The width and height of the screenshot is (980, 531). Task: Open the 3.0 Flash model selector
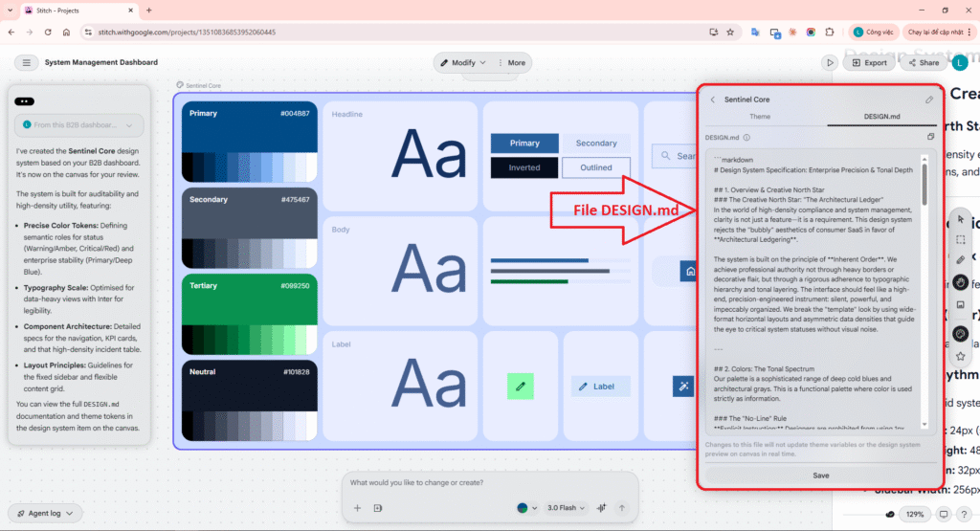[x=566, y=508]
